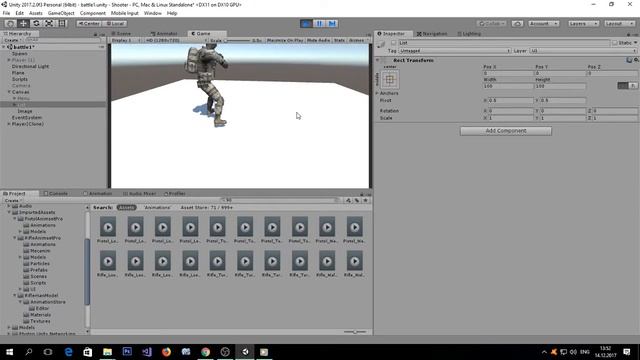Open the GameObject menu
Screen dimensions: 640x360
[x=61, y=13]
